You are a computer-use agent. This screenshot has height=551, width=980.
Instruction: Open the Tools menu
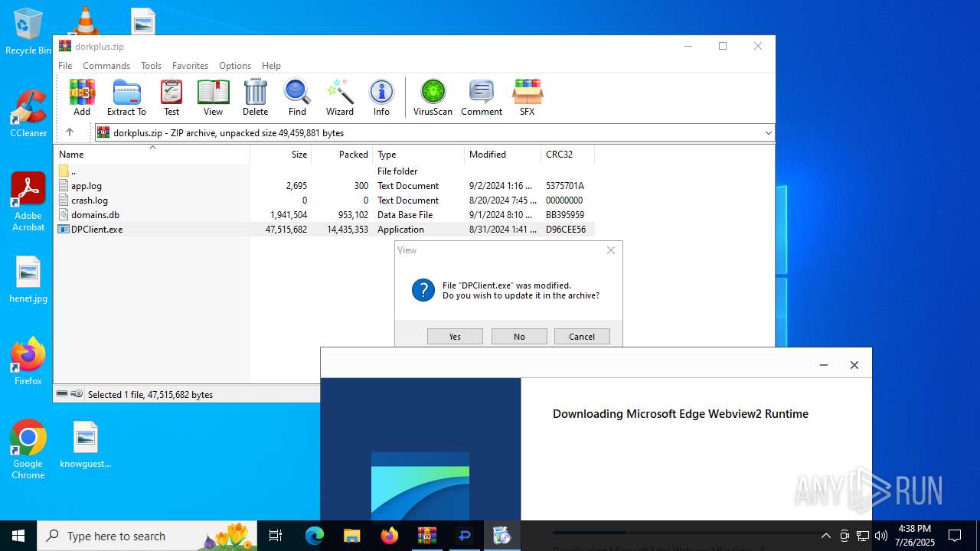click(151, 66)
